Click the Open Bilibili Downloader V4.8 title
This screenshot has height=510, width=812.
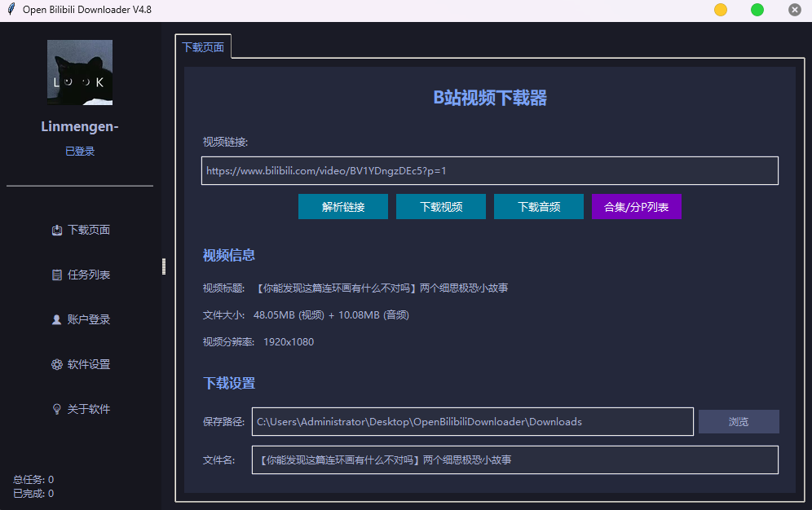[87, 10]
